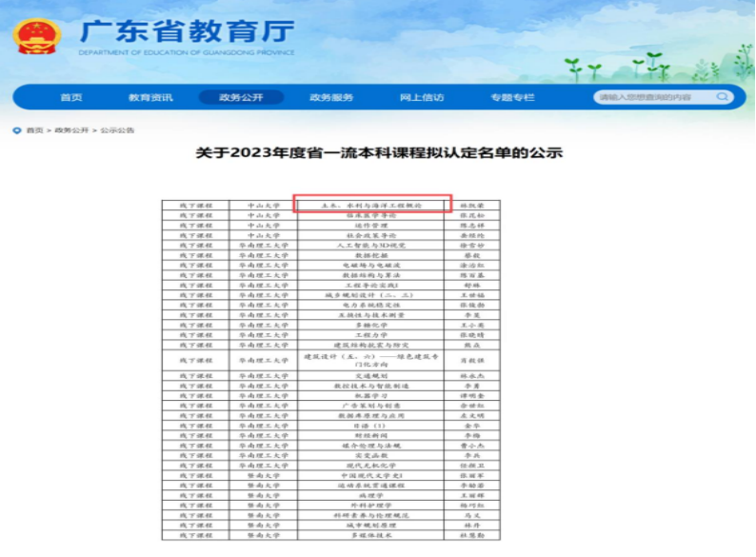This screenshot has width=756, height=557.
Task: Click the 公示公告 breadcrumb link
Action: pyautogui.click(x=117, y=130)
